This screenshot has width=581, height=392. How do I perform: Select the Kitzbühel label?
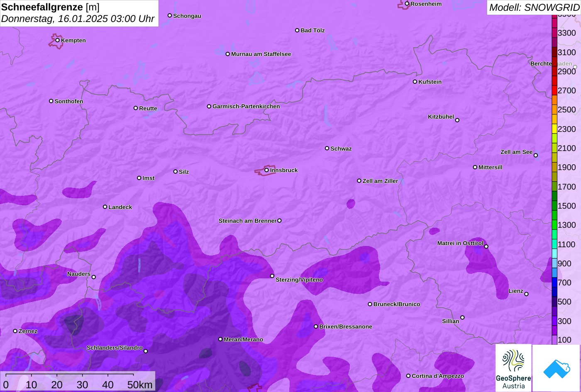click(441, 117)
